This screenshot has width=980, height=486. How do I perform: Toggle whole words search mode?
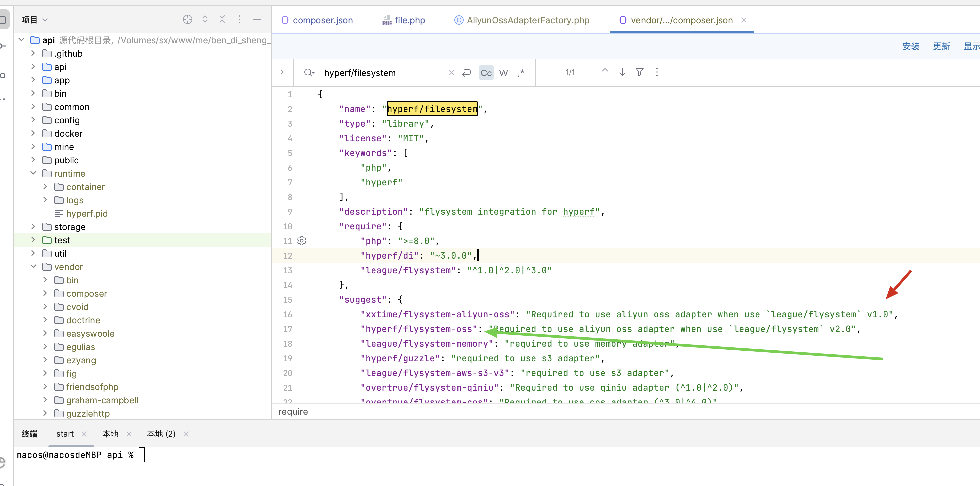point(503,73)
